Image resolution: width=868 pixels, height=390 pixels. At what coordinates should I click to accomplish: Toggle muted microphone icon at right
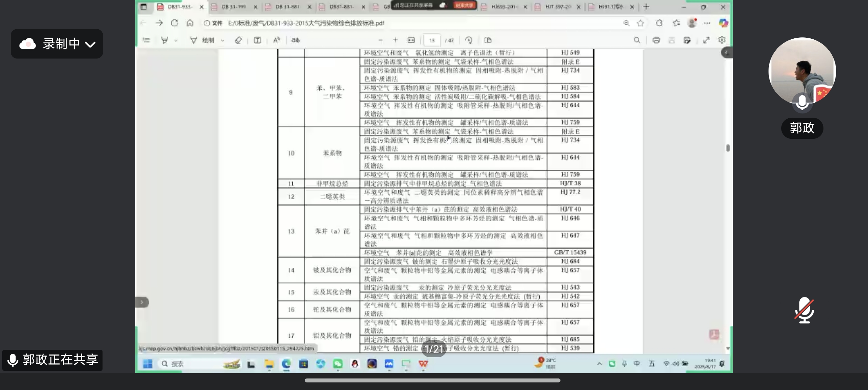pos(804,310)
